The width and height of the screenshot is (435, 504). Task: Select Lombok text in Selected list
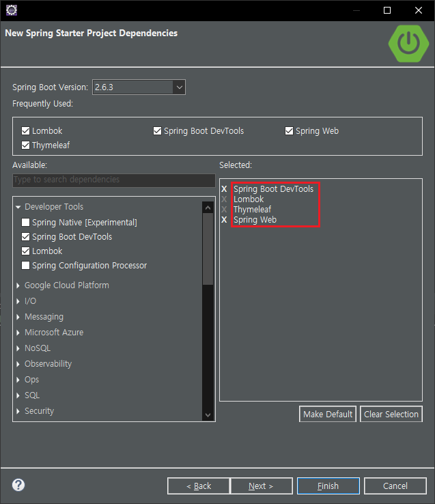[x=249, y=199]
